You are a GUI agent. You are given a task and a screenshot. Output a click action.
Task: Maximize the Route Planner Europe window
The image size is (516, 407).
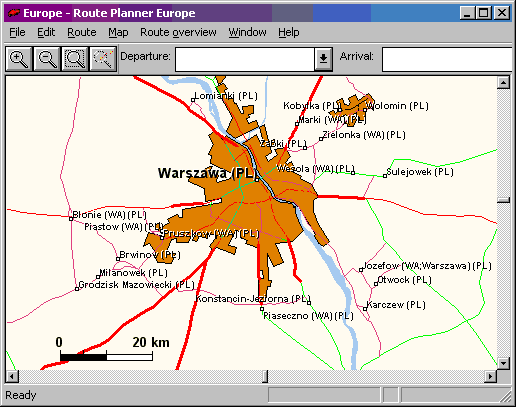[484, 13]
